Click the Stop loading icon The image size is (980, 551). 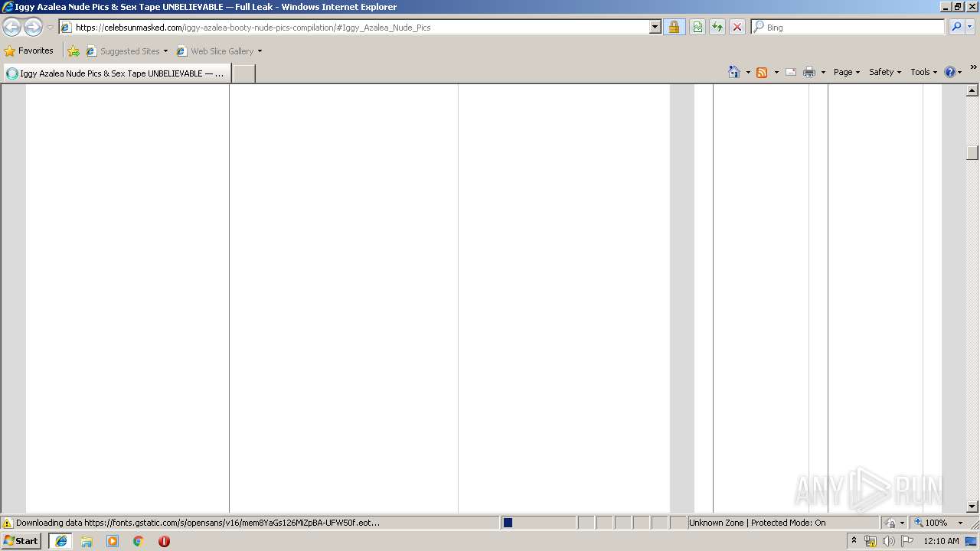737,28
